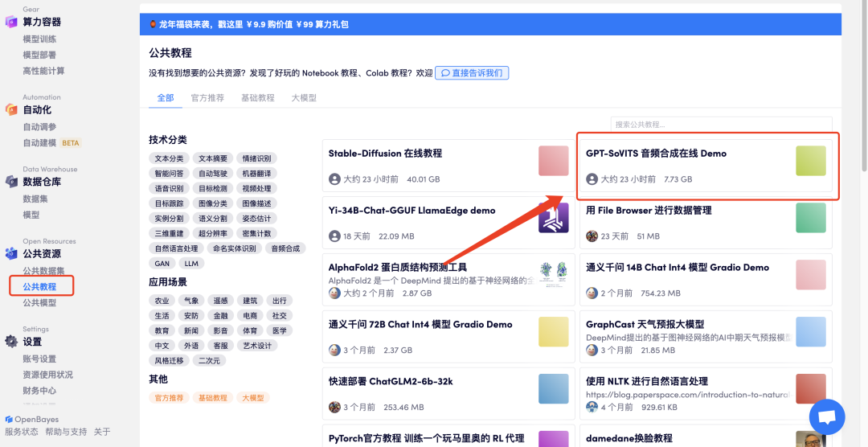Open the blue chat support bubble
868x447 pixels.
coord(827,417)
